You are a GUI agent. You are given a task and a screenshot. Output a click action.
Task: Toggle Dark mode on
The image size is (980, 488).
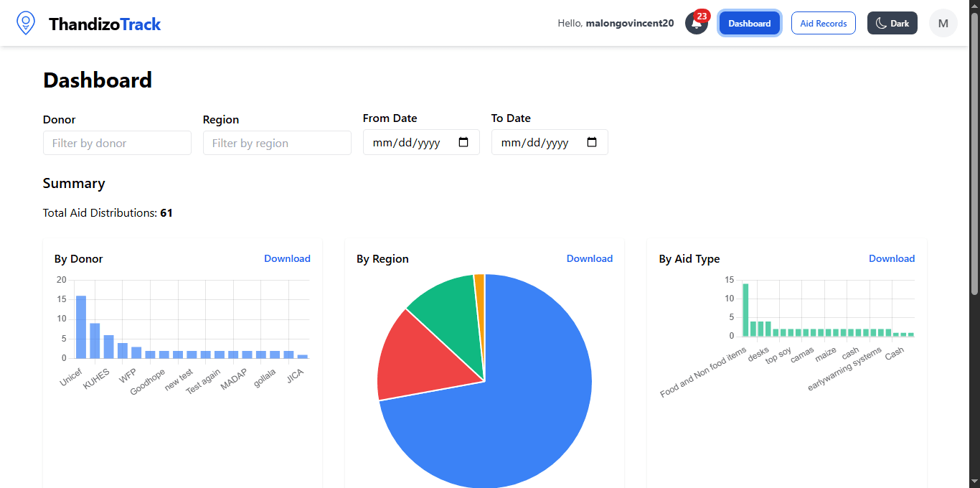892,22
